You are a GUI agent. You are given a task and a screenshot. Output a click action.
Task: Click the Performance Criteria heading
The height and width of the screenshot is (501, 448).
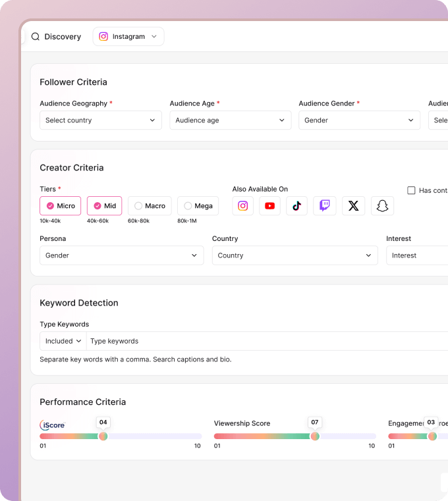tap(83, 402)
